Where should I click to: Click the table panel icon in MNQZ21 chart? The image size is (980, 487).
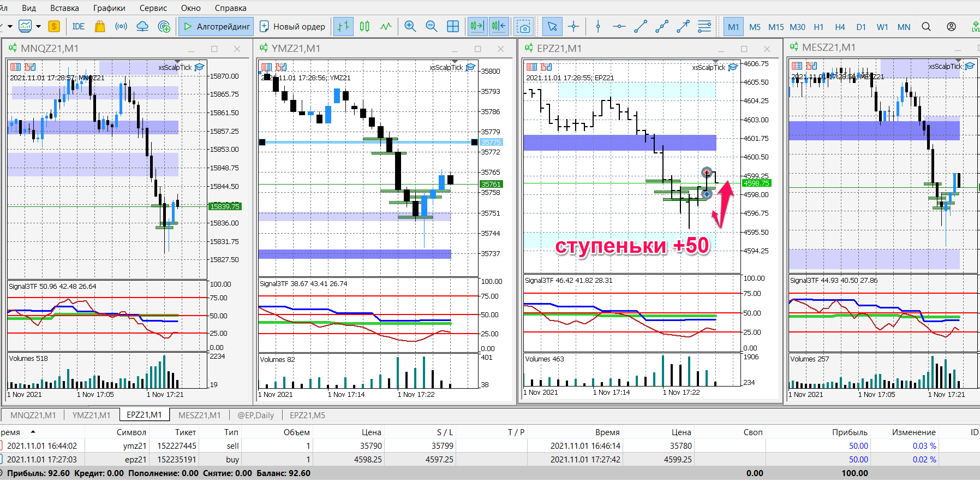pos(16,67)
